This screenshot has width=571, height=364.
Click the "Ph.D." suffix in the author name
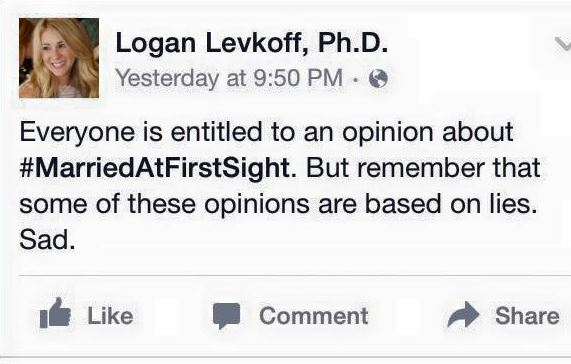point(353,43)
